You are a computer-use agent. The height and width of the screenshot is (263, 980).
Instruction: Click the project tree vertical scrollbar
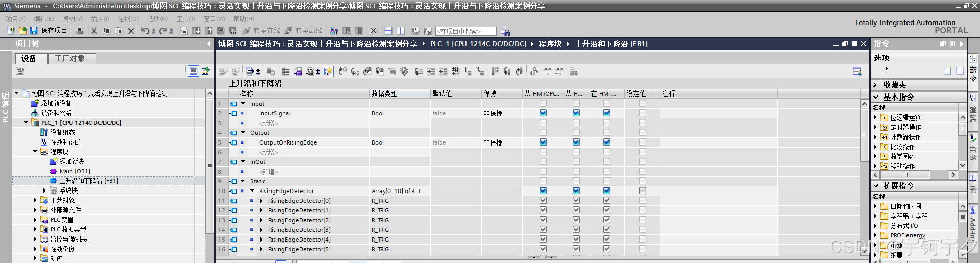[x=210, y=166]
